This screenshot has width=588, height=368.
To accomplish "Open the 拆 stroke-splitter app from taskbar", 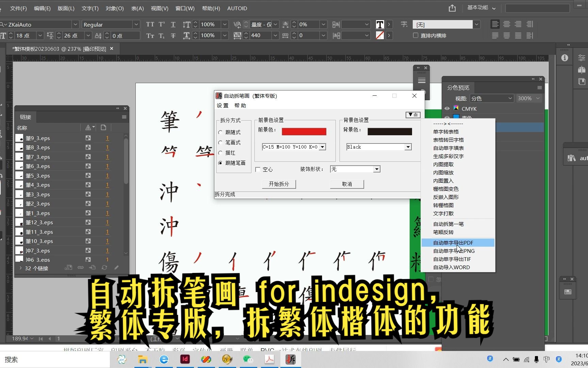I will point(291,359).
